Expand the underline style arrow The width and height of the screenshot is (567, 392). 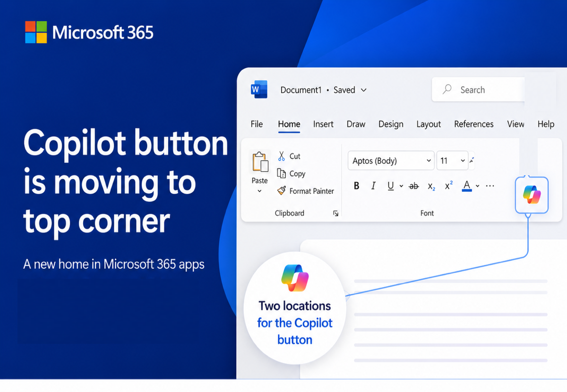[401, 186]
